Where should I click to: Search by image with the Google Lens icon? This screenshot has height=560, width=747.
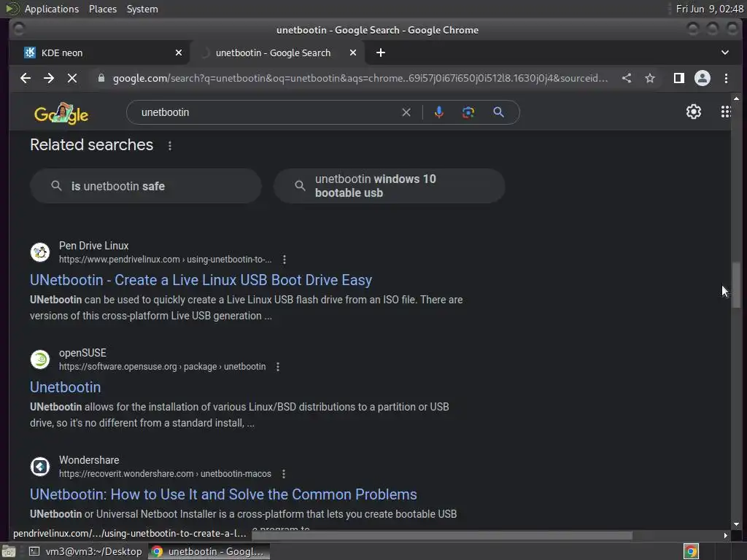pos(468,112)
